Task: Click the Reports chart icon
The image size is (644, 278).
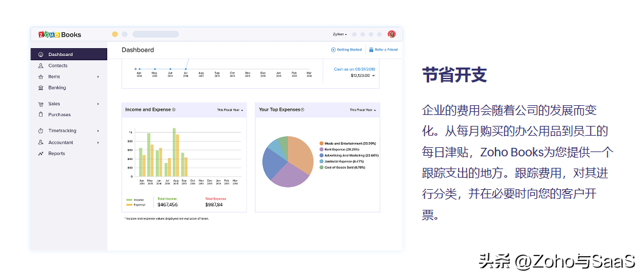Action: point(41,154)
